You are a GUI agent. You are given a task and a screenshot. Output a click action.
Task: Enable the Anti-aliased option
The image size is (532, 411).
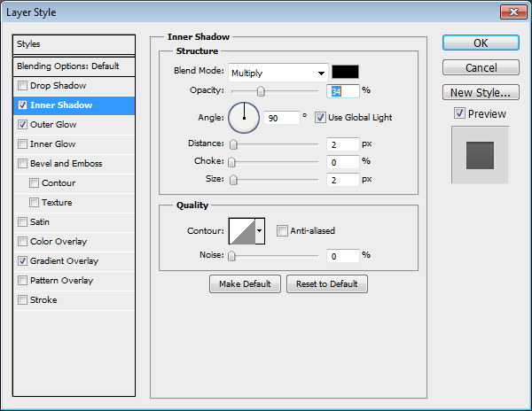click(282, 231)
